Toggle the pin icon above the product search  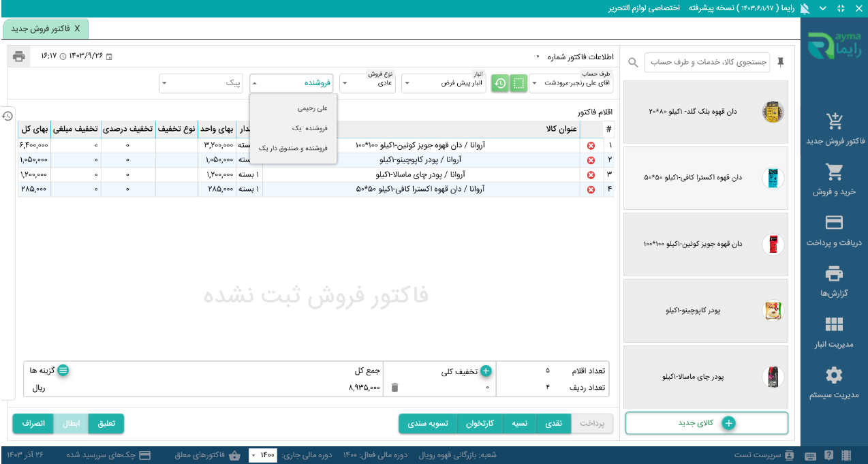click(x=781, y=61)
